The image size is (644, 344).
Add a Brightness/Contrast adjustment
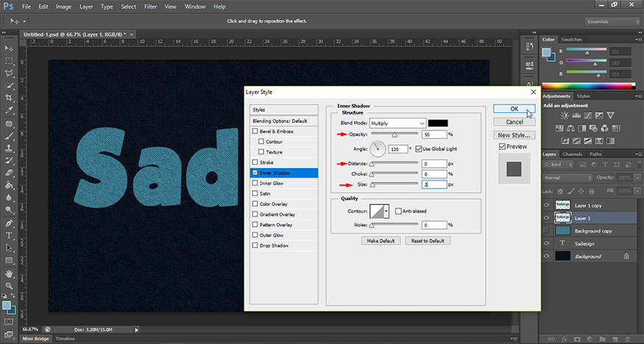[x=565, y=116]
